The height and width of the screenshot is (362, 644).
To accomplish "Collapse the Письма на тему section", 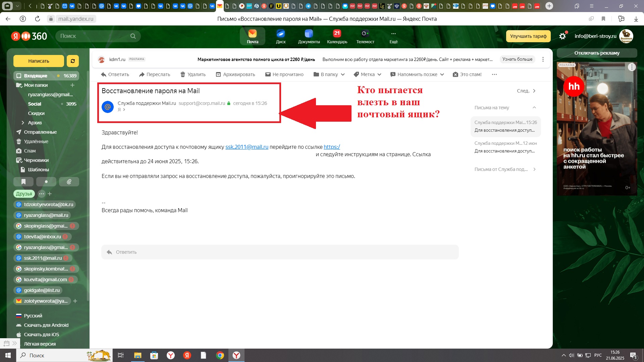I will coord(534,108).
